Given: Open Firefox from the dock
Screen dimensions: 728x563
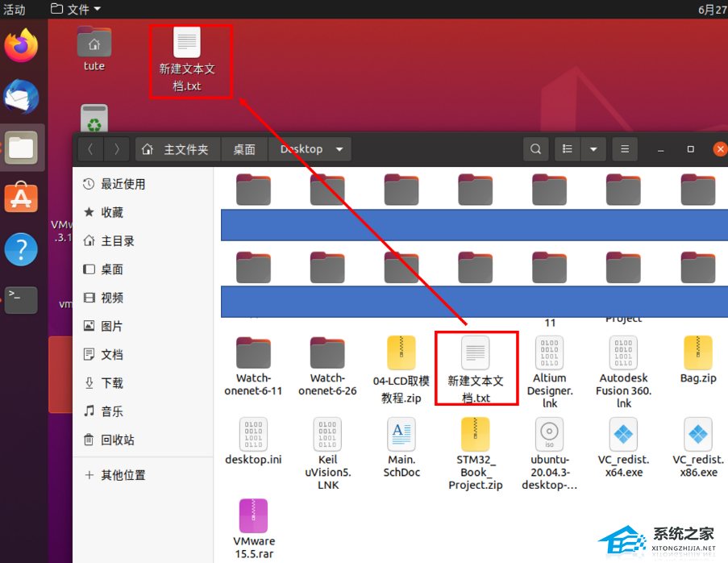Looking at the screenshot, I should click(x=21, y=45).
